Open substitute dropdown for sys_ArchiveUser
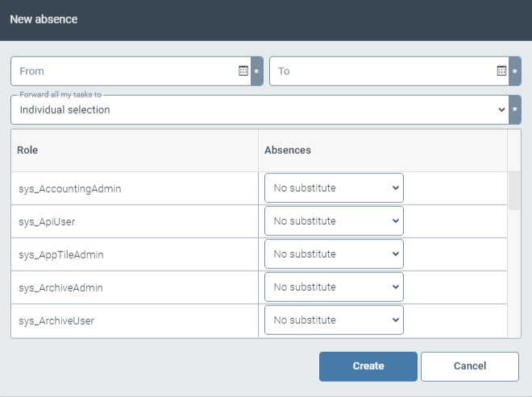The height and width of the screenshot is (397, 532). coord(334,320)
